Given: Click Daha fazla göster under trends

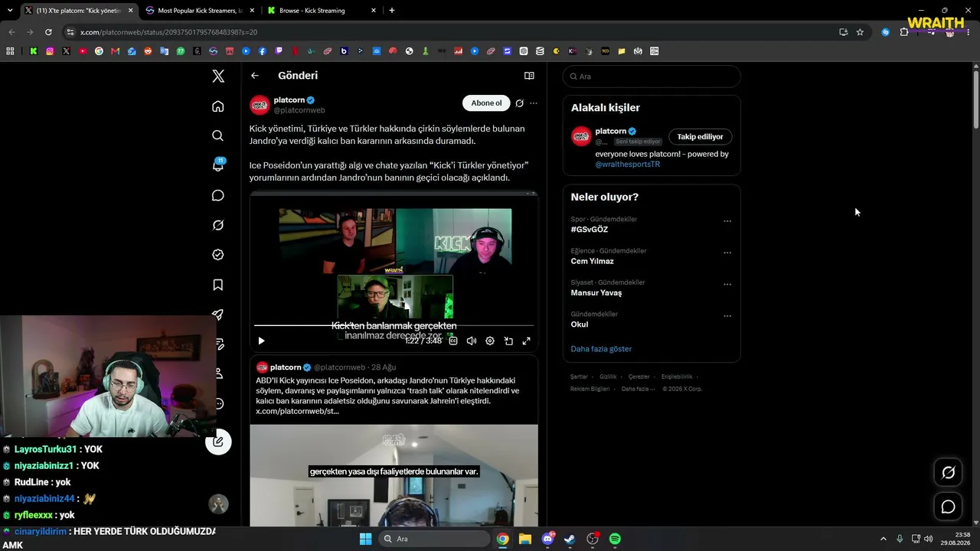Looking at the screenshot, I should pos(601,349).
